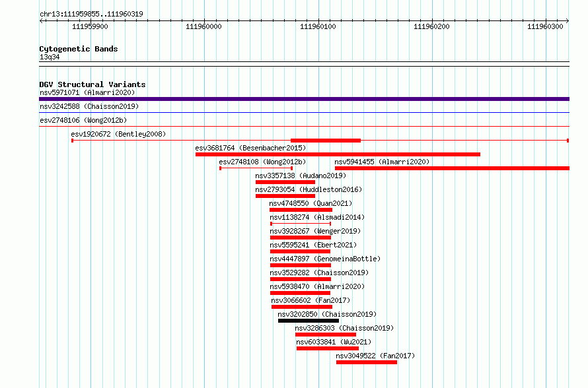Viewport: 588px width, 388px height.
Task: Select the 13q34 band label
Action: tap(50, 57)
